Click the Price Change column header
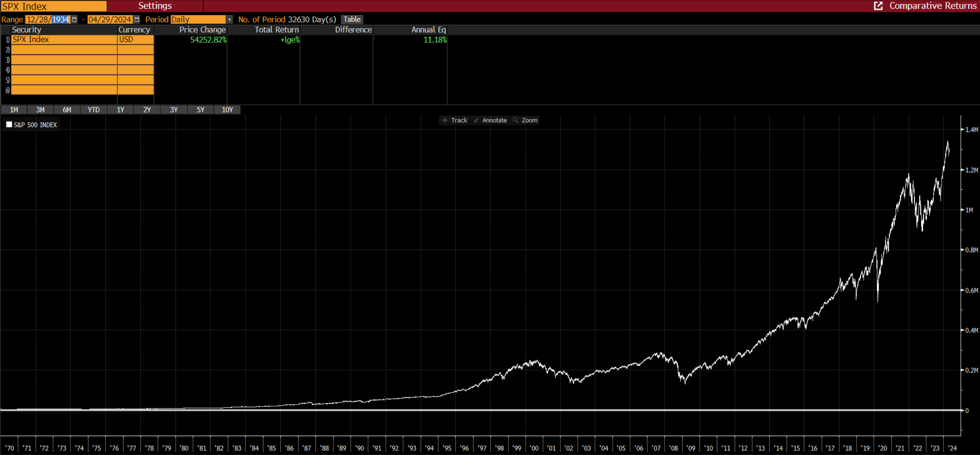The width and height of the screenshot is (980, 455). [202, 30]
